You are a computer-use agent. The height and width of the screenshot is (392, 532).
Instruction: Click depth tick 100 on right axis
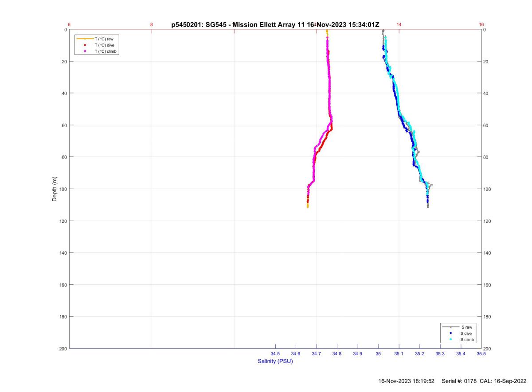(x=487, y=189)
